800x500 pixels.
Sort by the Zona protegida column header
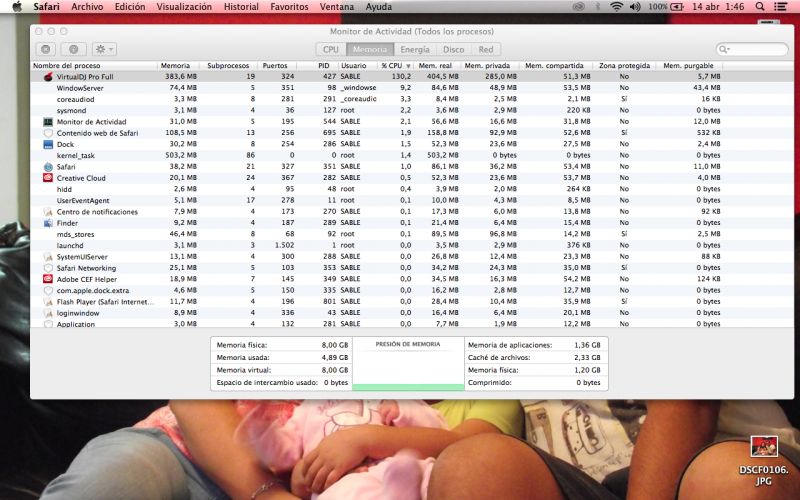pyautogui.click(x=624, y=66)
